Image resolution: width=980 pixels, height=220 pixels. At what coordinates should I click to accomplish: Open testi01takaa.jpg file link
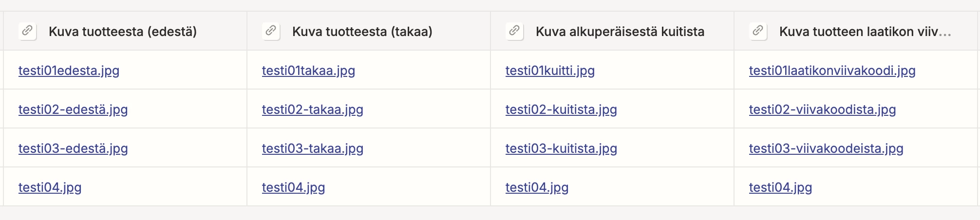(x=308, y=71)
